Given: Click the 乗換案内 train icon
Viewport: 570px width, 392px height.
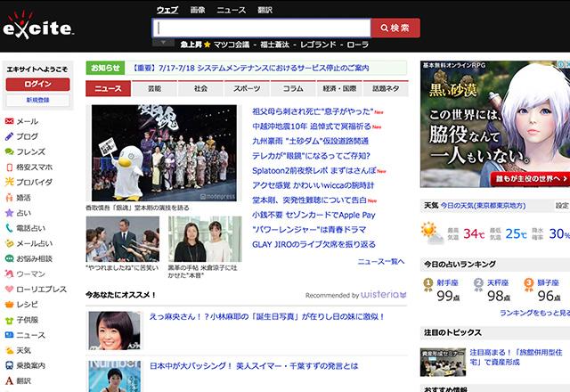Looking at the screenshot, I should pos(9,365).
